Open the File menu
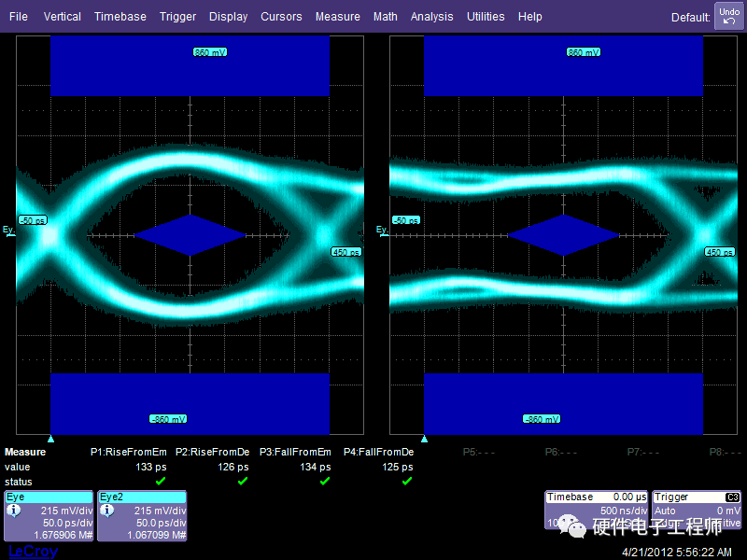This screenshot has height=560, width=747. (x=18, y=17)
